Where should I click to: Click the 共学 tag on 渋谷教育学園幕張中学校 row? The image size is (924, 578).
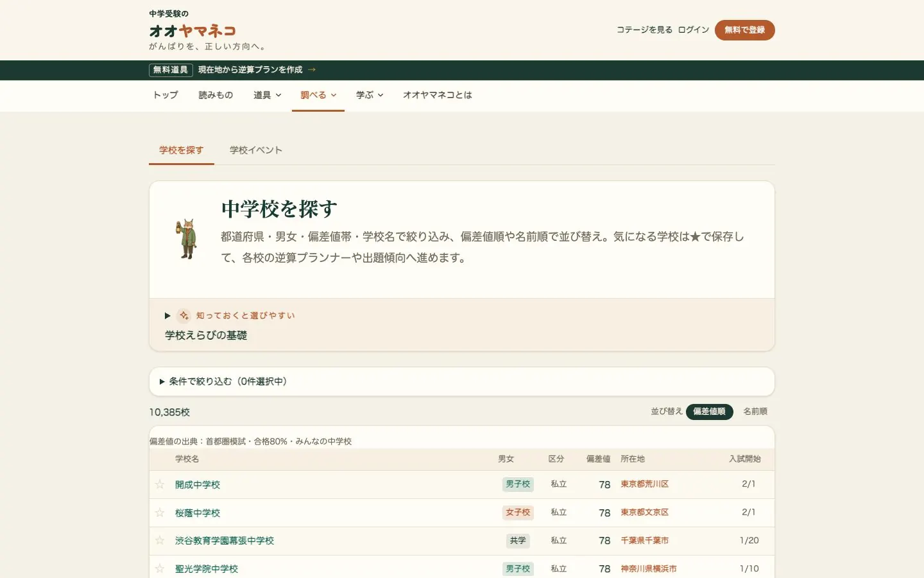click(518, 541)
